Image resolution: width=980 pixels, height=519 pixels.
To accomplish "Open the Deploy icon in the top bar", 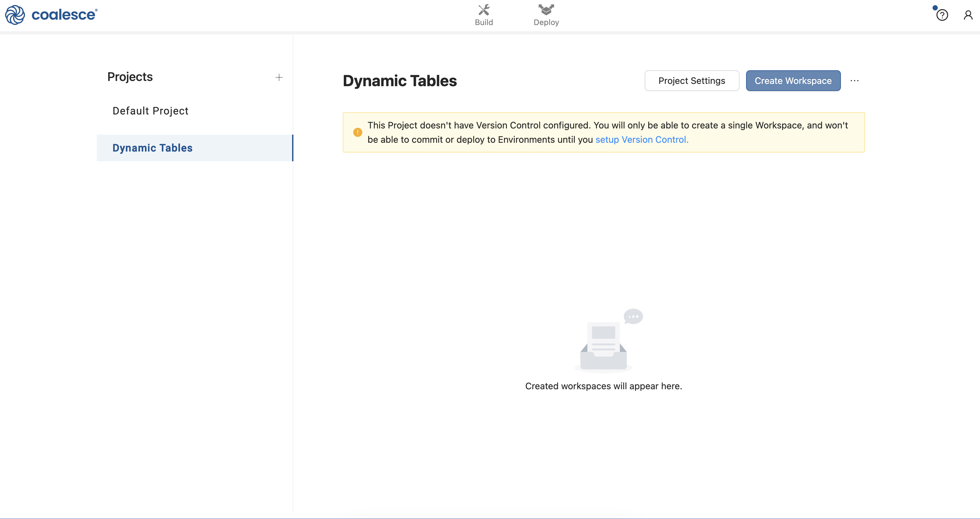I will click(546, 9).
